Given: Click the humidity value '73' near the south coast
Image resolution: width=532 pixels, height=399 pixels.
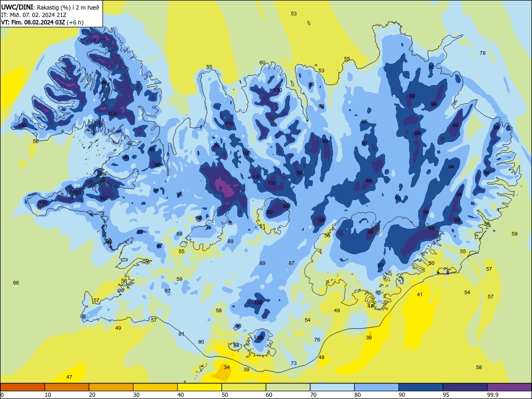Looking at the screenshot, I should [294, 363].
